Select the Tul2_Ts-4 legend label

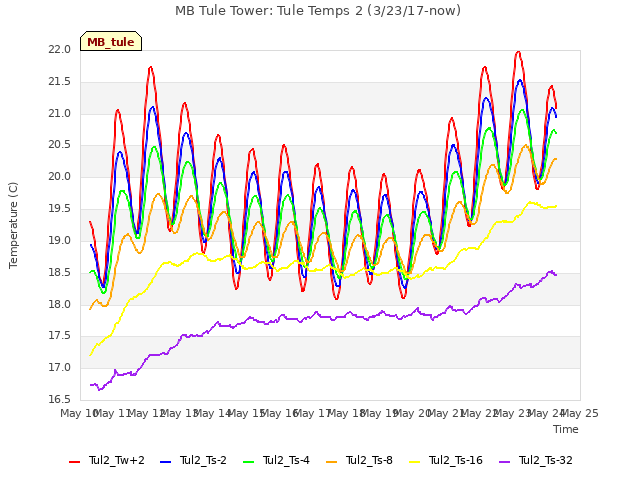tap(287, 460)
